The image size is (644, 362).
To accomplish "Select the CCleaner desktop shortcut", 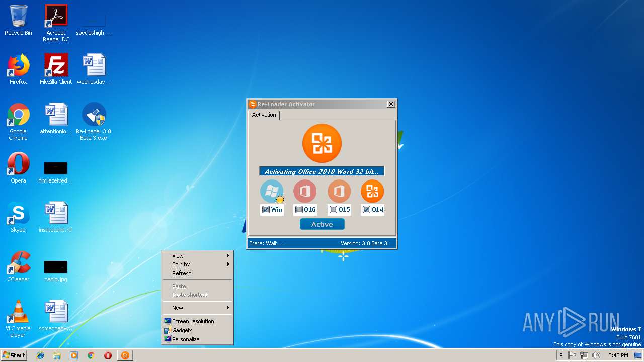I will click(18, 266).
